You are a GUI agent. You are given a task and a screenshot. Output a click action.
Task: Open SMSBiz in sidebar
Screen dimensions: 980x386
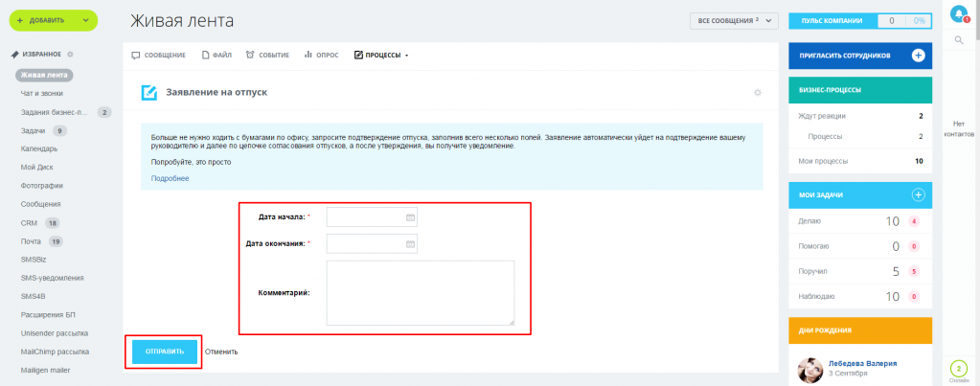(x=34, y=260)
